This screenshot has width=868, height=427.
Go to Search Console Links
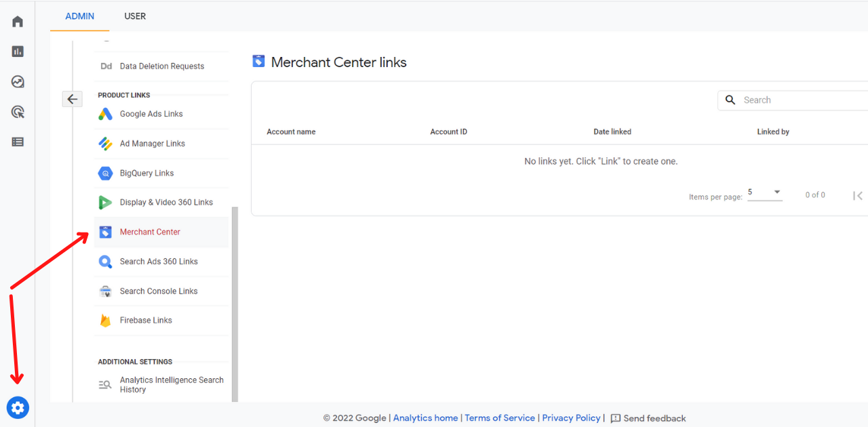coord(159,291)
